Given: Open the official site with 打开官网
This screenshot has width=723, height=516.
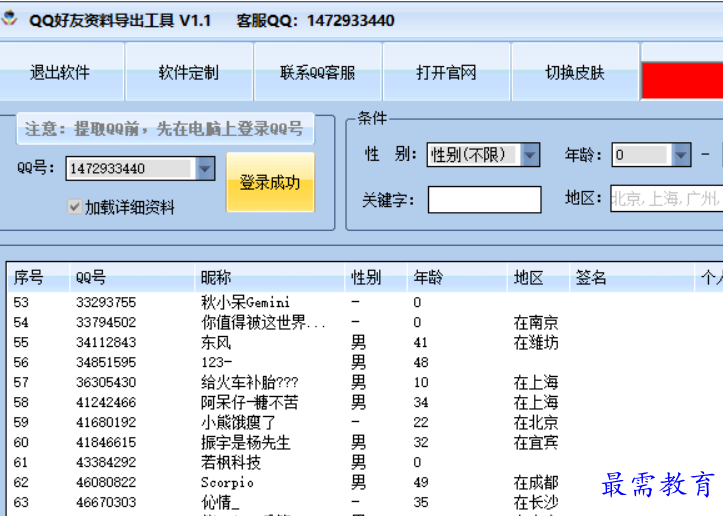Looking at the screenshot, I should [446, 72].
